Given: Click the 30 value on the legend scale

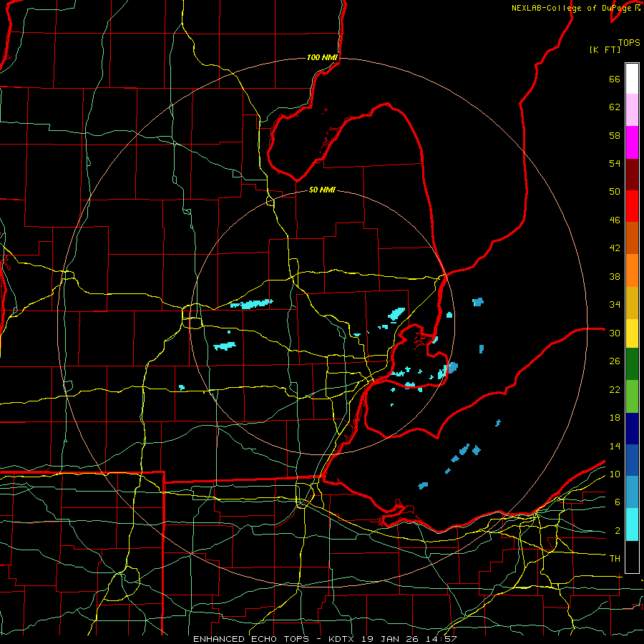Looking at the screenshot, I should tap(615, 333).
